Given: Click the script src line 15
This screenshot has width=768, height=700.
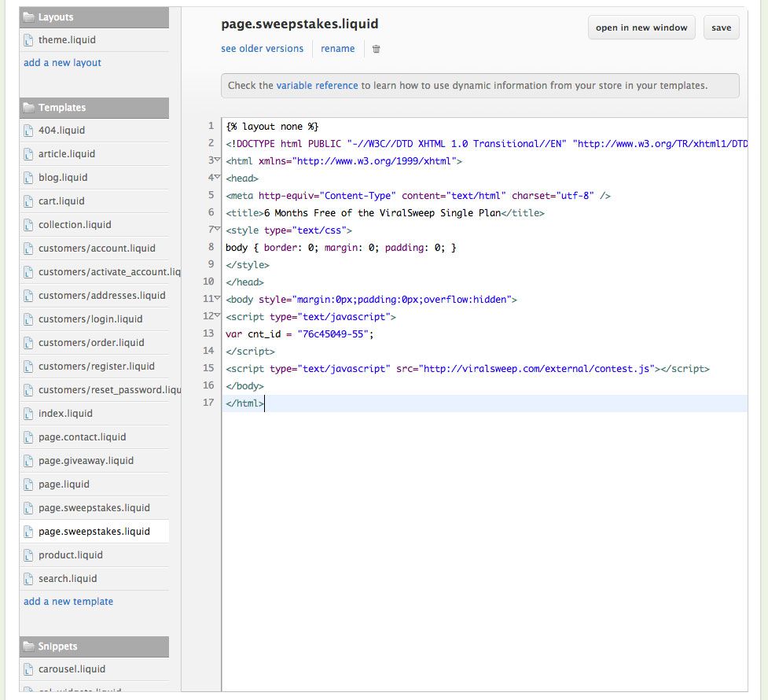Looking at the screenshot, I should (x=467, y=369).
